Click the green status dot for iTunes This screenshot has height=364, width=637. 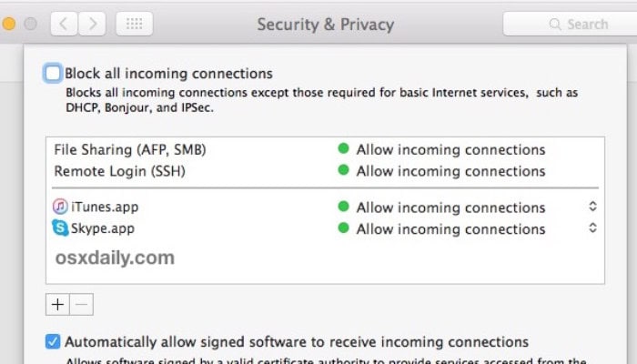point(343,207)
